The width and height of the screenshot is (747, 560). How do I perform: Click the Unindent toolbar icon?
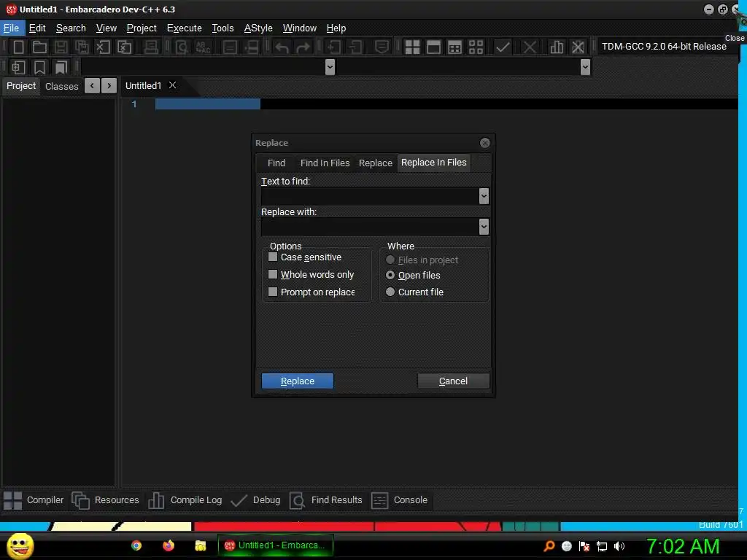(355, 47)
